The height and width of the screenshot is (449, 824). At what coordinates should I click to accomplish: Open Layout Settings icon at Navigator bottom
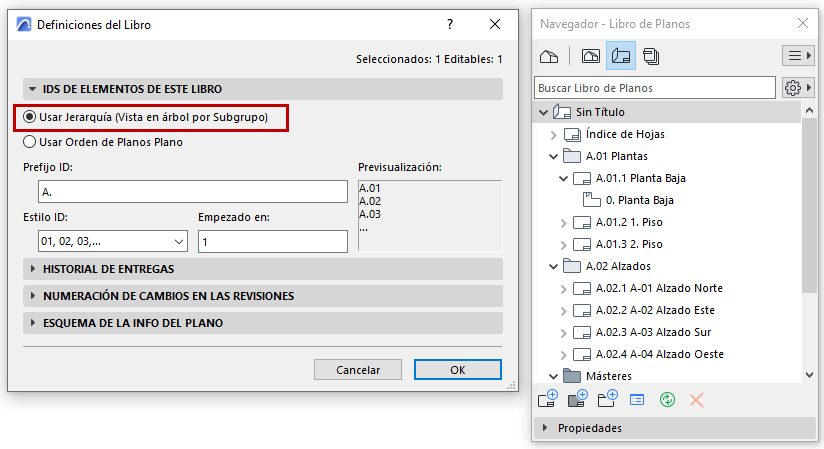(x=637, y=400)
